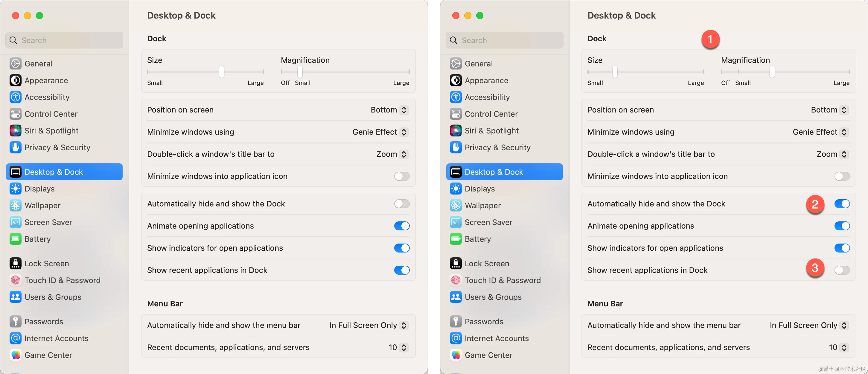The image size is (868, 374).
Task: Select Displays item in left window sidebar
Action: 39,189
